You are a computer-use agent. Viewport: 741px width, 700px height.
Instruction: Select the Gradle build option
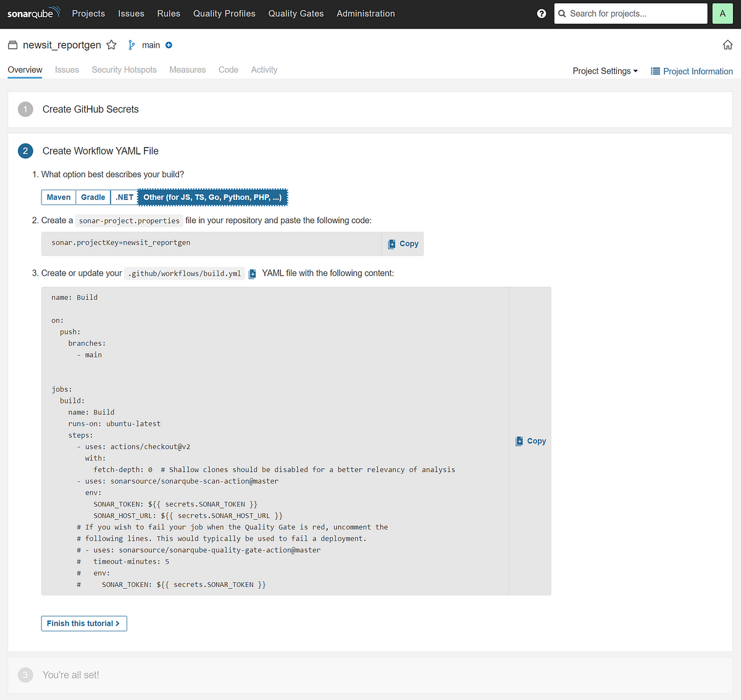click(x=93, y=196)
